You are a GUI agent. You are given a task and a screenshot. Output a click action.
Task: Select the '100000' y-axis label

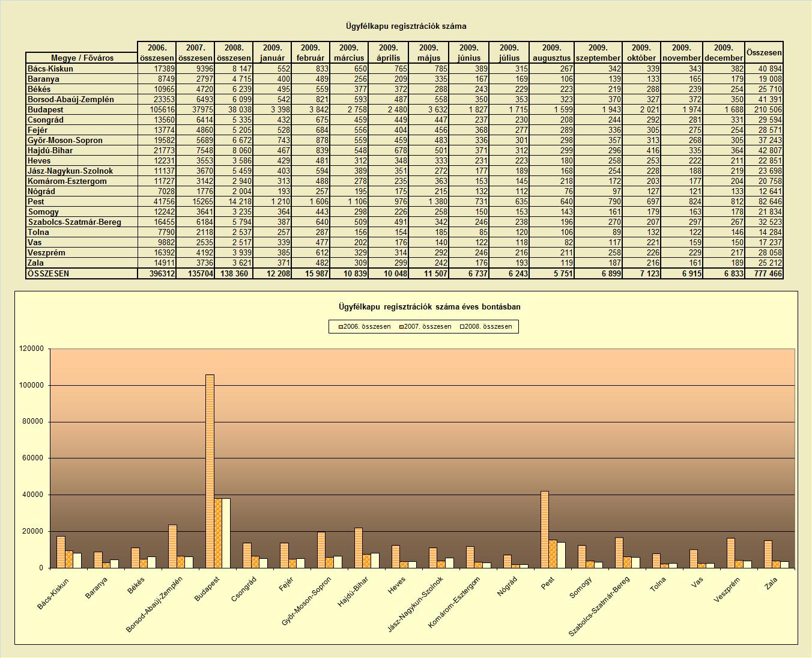pyautogui.click(x=31, y=385)
